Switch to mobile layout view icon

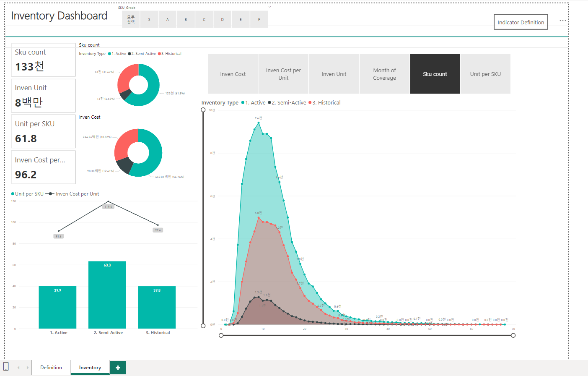[6, 366]
